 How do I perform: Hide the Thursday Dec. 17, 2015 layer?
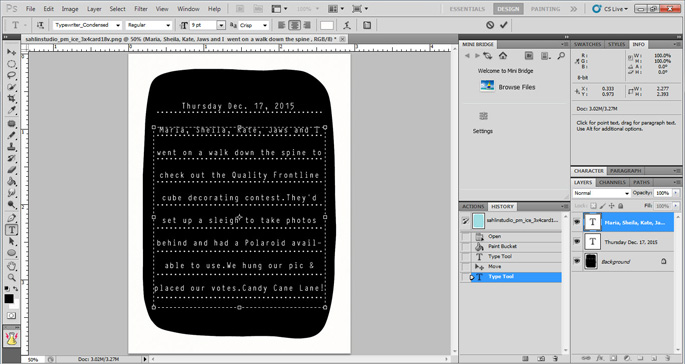(x=577, y=242)
